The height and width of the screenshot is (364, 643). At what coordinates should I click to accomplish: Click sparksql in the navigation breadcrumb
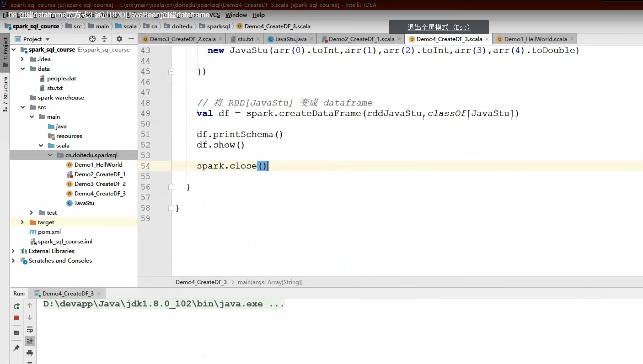click(x=218, y=26)
